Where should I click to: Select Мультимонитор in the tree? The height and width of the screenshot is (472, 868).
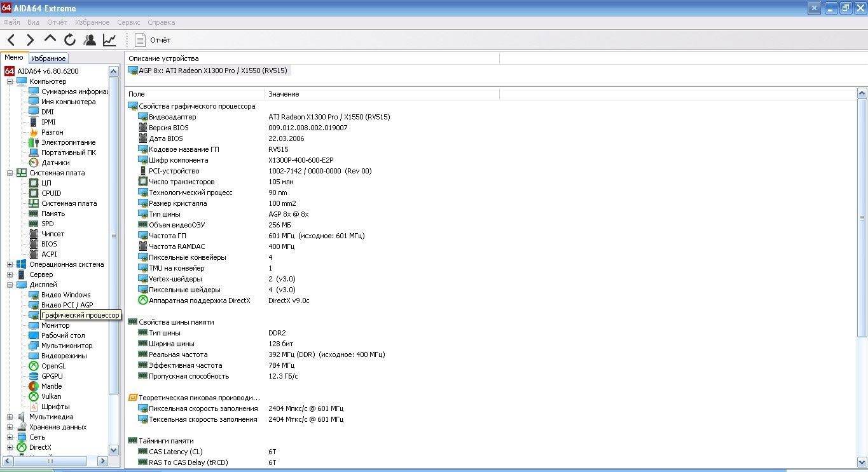coord(67,346)
